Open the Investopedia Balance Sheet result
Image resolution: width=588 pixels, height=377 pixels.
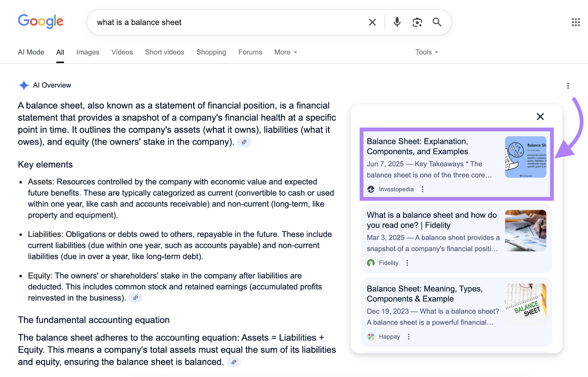click(x=417, y=146)
